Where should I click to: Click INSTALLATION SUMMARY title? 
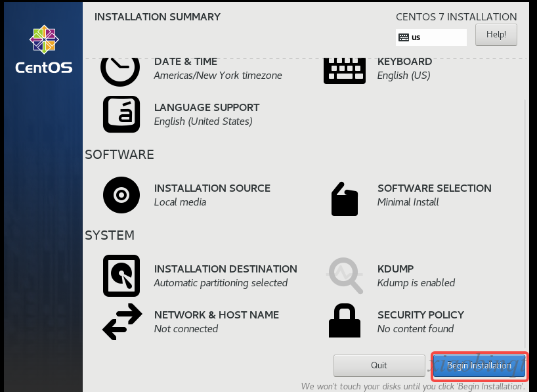pos(158,17)
